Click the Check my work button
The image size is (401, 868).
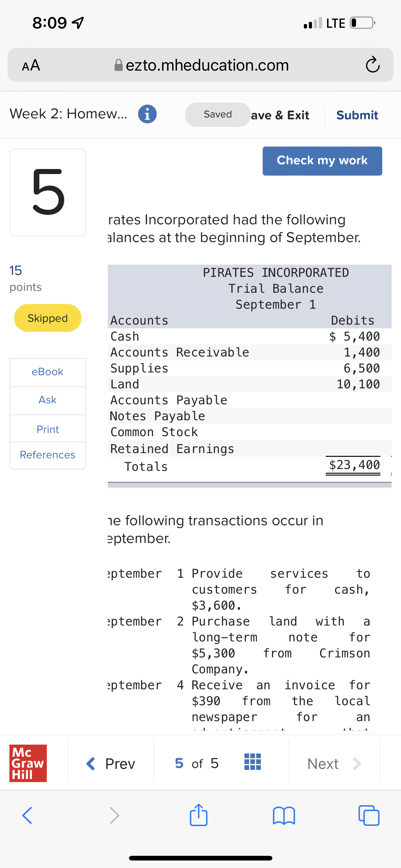(x=322, y=161)
